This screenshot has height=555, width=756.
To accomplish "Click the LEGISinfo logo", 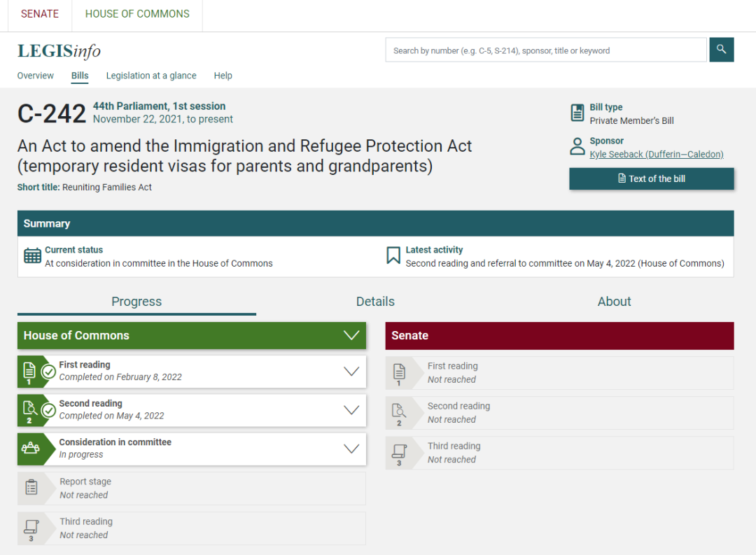I will (59, 50).
